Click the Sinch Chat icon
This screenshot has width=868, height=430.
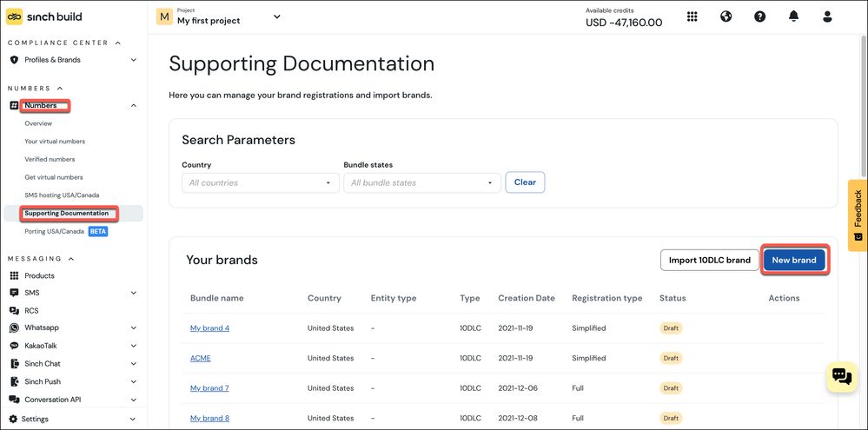click(x=15, y=364)
